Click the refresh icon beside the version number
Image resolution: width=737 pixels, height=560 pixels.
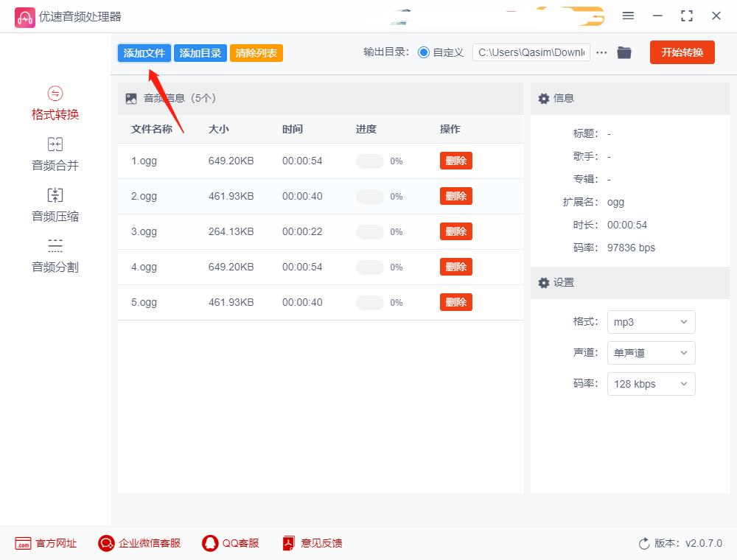pyautogui.click(x=642, y=543)
